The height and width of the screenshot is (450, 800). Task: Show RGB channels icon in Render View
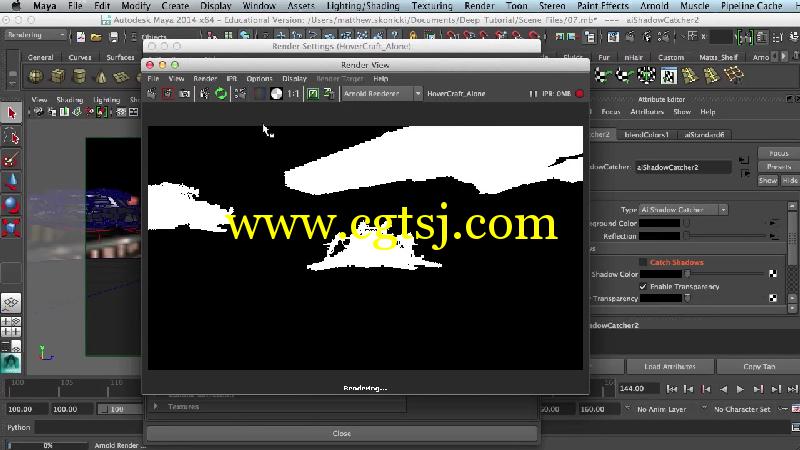coord(260,94)
